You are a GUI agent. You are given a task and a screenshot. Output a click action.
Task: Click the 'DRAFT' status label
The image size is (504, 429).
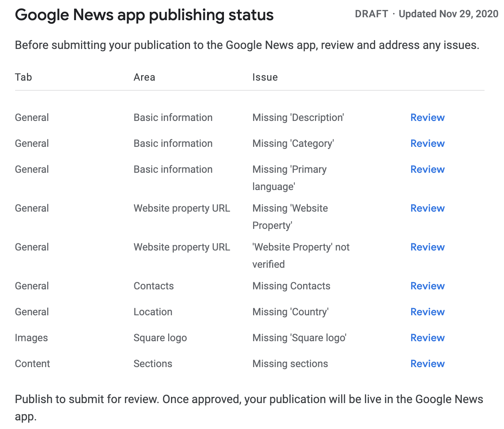tap(372, 14)
